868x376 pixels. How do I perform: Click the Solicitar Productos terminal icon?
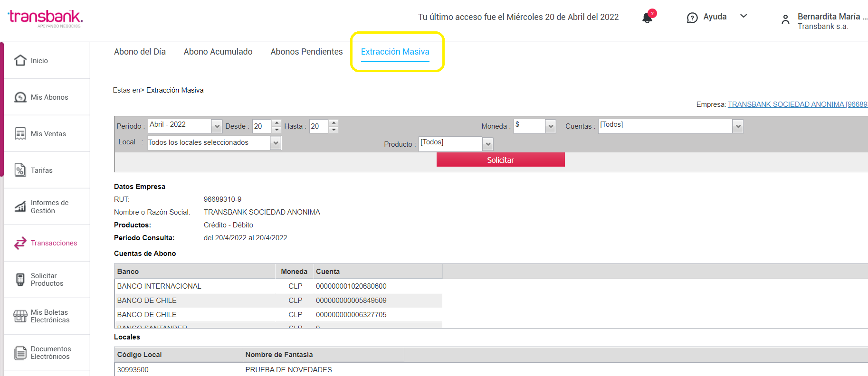[x=20, y=280]
